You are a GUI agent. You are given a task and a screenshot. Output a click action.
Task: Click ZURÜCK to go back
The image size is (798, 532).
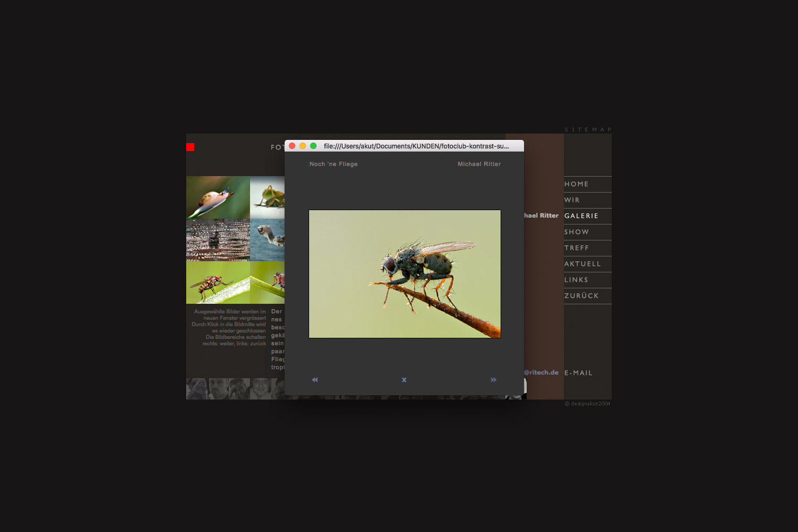click(x=581, y=296)
